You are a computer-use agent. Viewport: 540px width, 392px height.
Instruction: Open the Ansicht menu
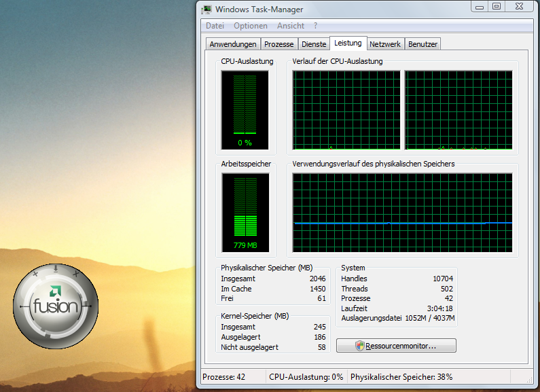[291, 26]
